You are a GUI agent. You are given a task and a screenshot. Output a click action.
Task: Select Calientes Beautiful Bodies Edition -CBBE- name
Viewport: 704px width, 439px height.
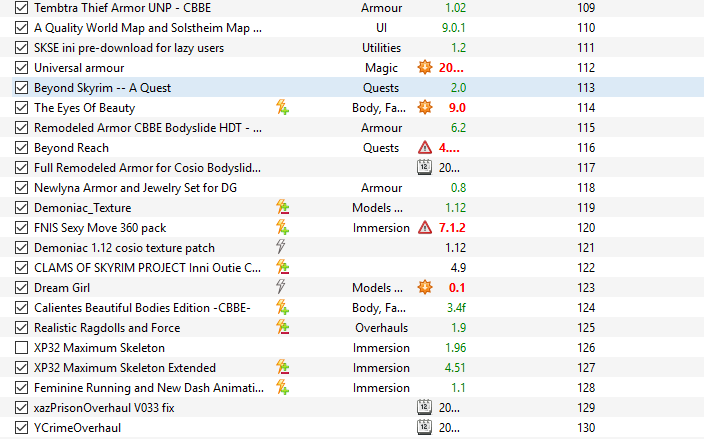tap(142, 307)
